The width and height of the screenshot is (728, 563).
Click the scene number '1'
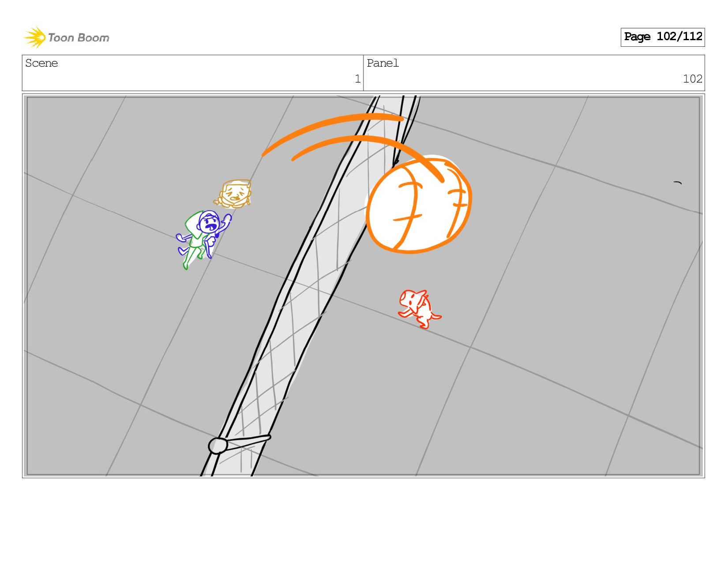[357, 79]
